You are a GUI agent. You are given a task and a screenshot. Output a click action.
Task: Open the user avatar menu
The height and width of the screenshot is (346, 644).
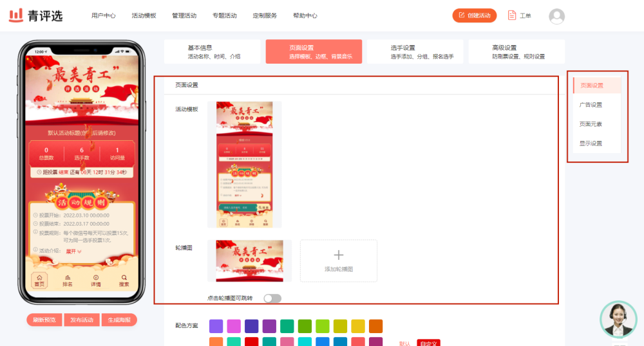(x=556, y=16)
